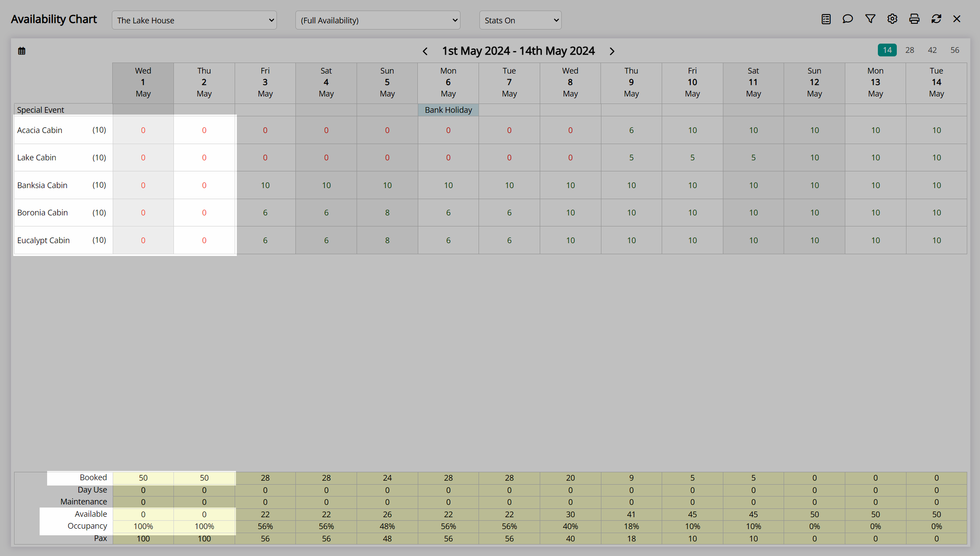The width and height of the screenshot is (980, 556).
Task: Close the Availability Chart window
Action: 957,19
